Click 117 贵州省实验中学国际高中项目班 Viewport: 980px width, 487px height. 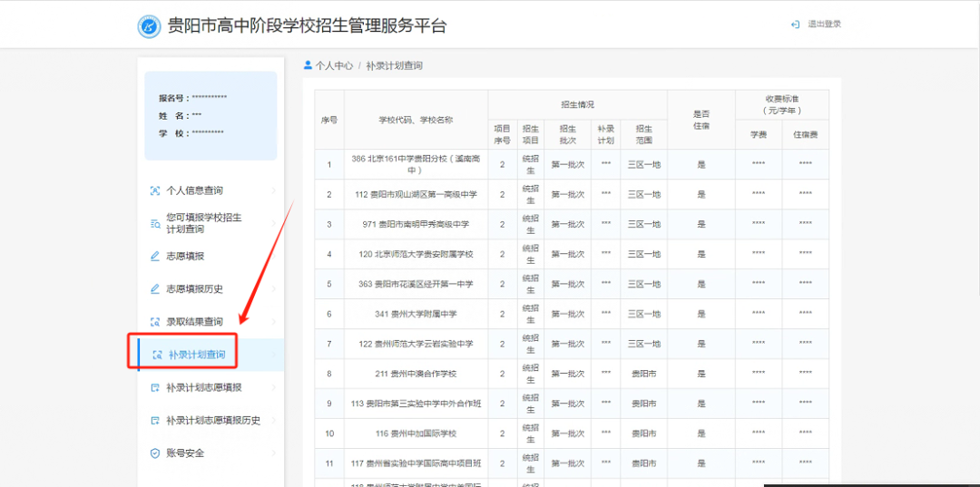click(416, 464)
